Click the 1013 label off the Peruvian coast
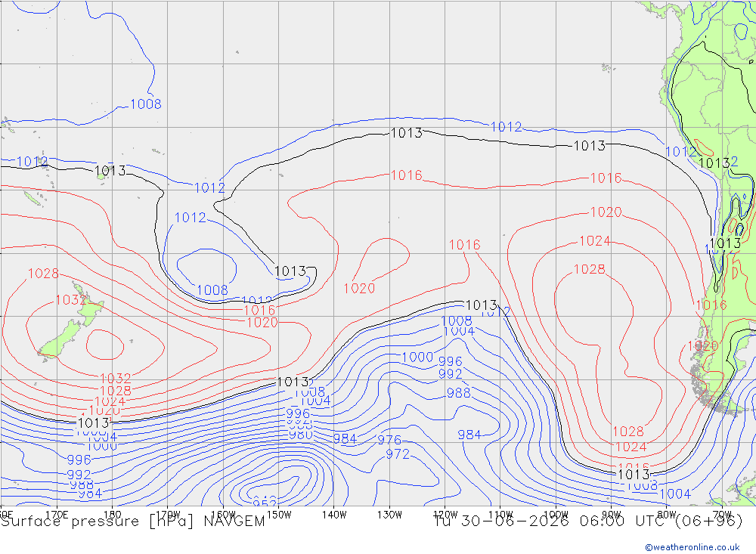756x554 pixels. pyautogui.click(x=714, y=163)
